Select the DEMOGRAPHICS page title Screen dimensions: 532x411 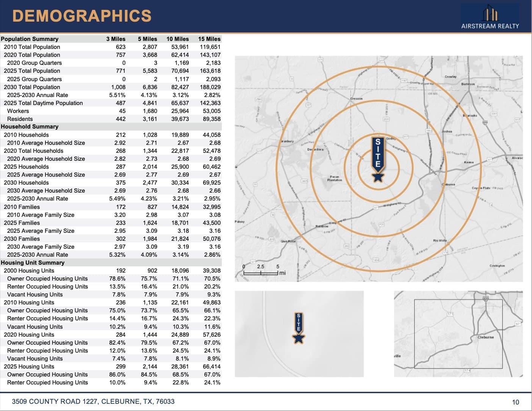pos(82,16)
